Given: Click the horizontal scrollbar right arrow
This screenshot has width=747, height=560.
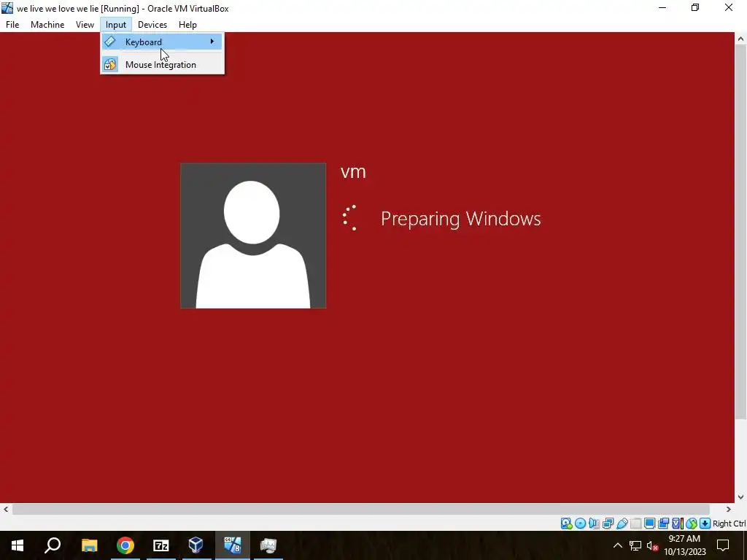Looking at the screenshot, I should [729, 509].
